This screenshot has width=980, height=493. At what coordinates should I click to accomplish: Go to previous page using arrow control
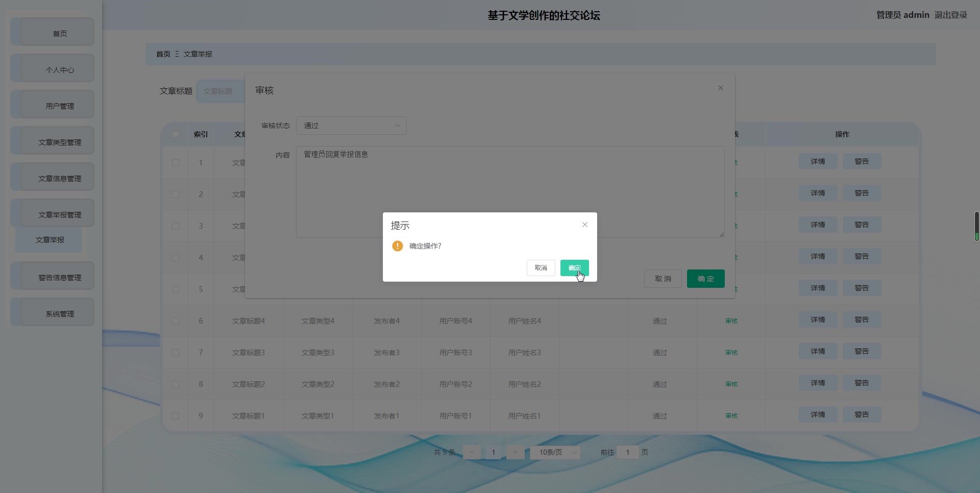472,452
